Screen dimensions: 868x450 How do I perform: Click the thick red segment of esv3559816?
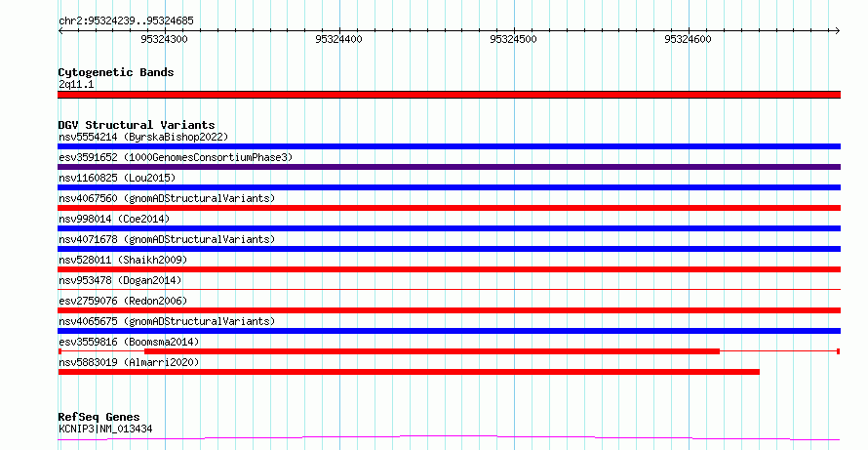tap(432, 351)
